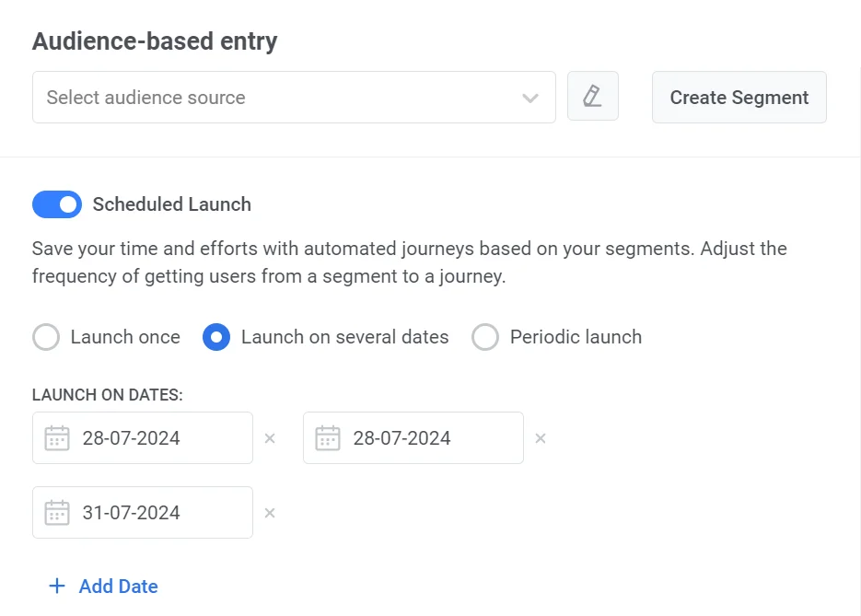This screenshot has height=616, width=861.
Task: Open the calendar icon on the first 28-07-2024 date
Action: point(57,437)
